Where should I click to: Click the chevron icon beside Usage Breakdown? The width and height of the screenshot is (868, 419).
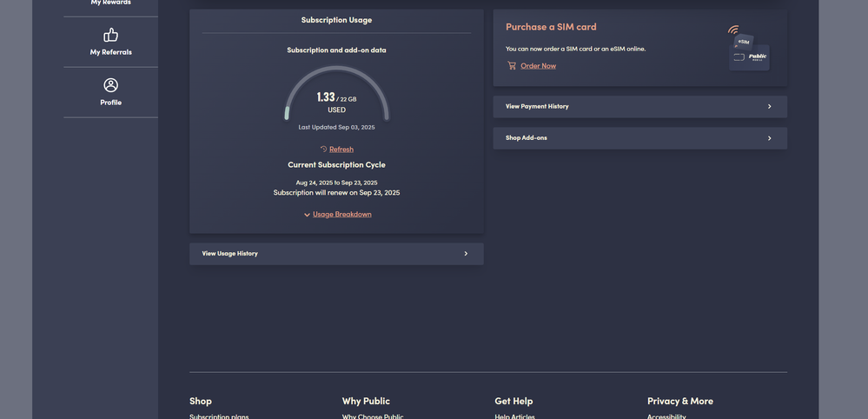(x=307, y=215)
